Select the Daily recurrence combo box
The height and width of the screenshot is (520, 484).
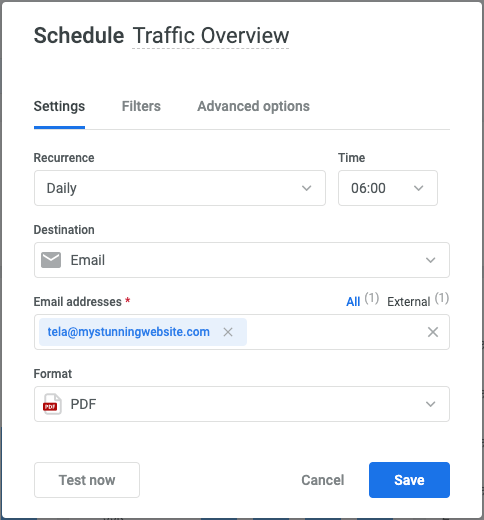[x=180, y=188]
